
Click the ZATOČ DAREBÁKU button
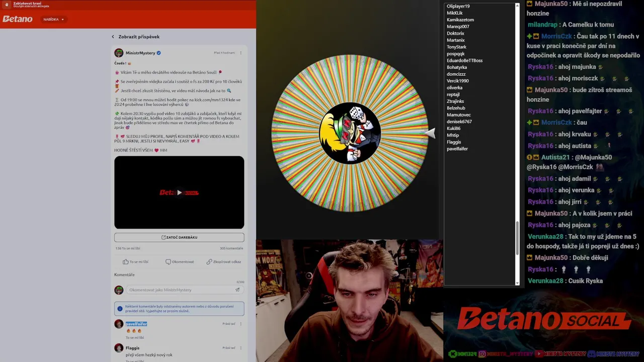179,237
